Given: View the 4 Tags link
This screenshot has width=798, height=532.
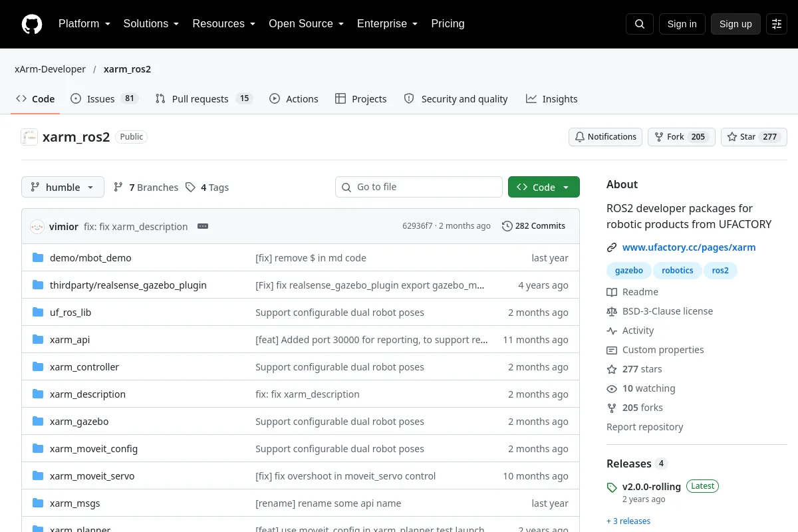Looking at the screenshot, I should [207, 188].
